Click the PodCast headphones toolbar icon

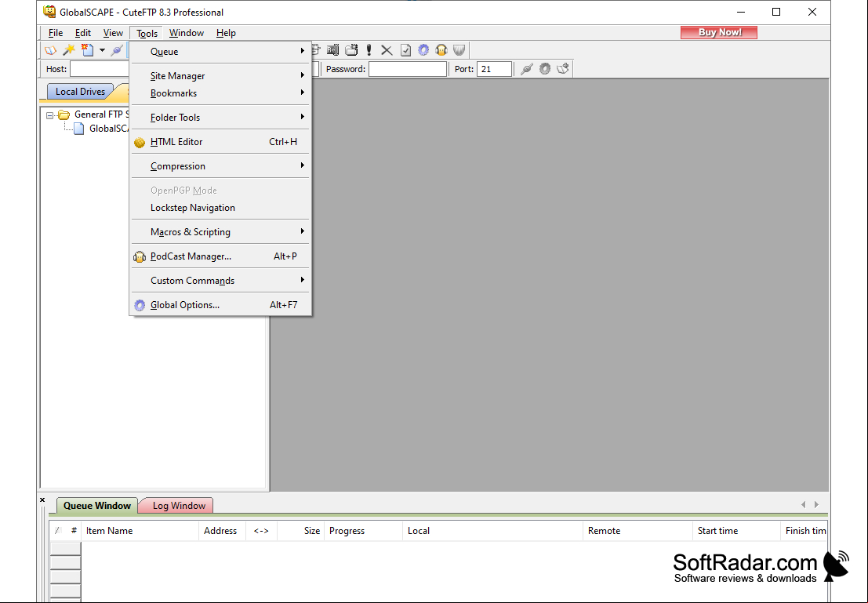441,50
